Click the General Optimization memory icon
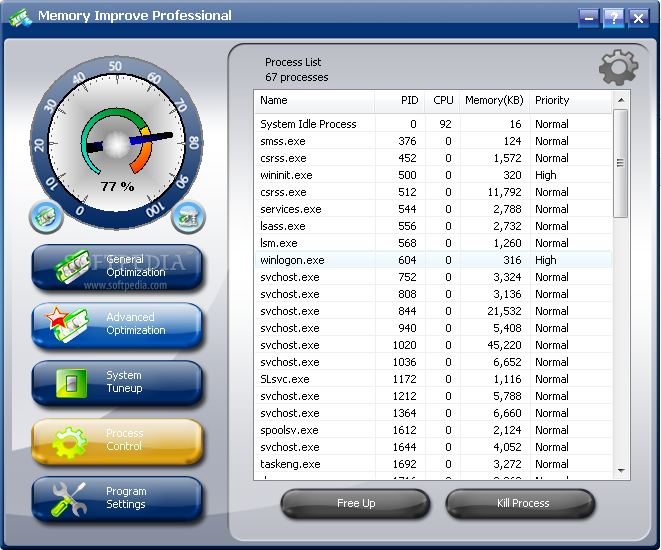The height and width of the screenshot is (550, 661). (x=72, y=266)
